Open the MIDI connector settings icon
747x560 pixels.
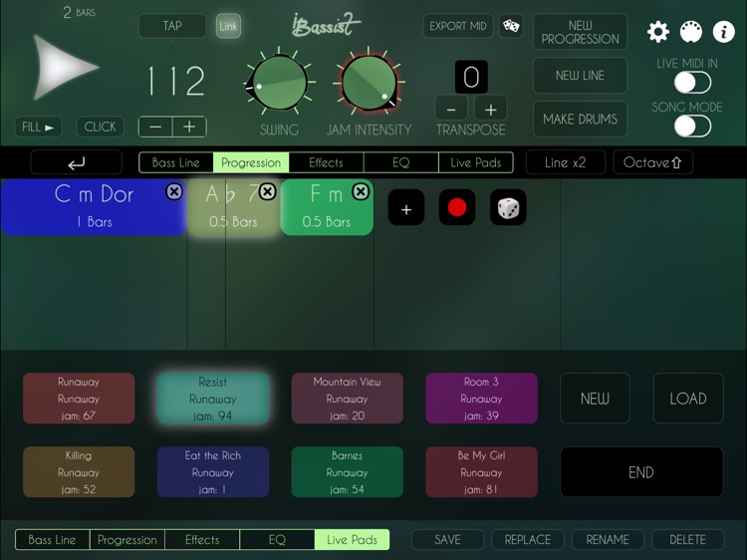click(x=691, y=32)
